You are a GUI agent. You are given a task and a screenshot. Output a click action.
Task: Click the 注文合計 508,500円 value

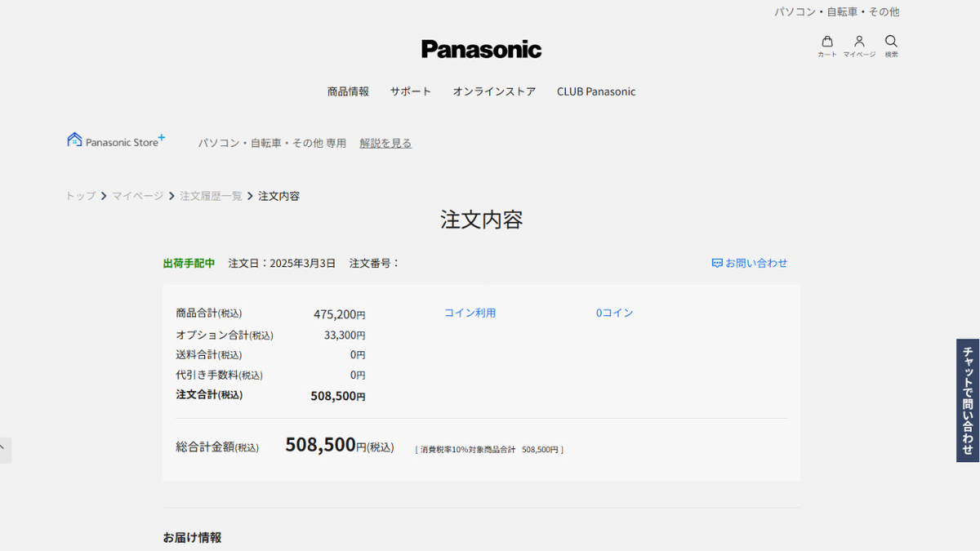(338, 396)
